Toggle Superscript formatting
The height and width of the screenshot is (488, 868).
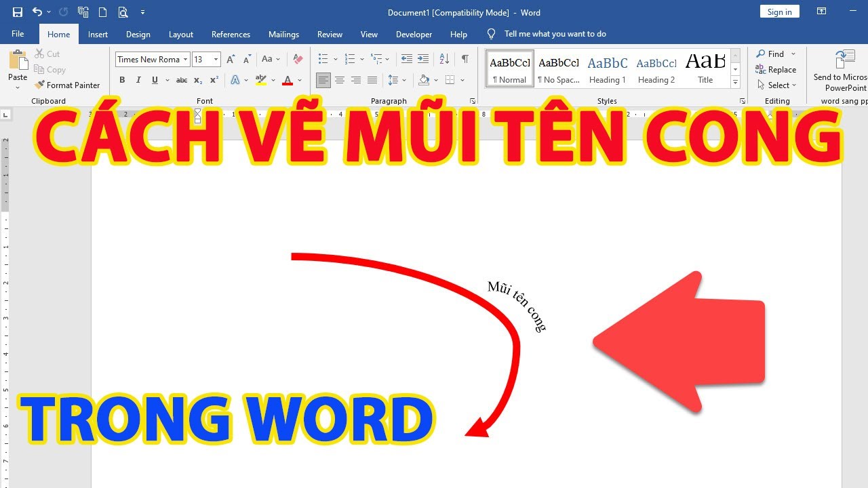[214, 80]
